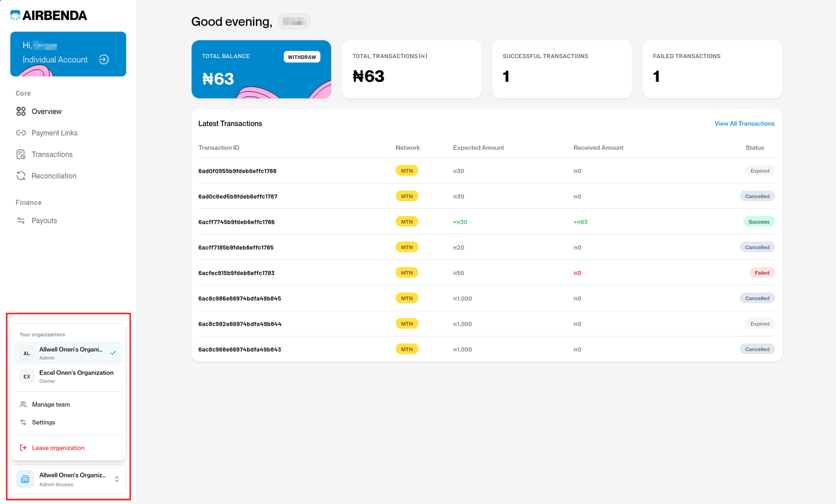This screenshot has height=504, width=836.
Task: Click the Airbenda logo
Action: click(x=49, y=15)
